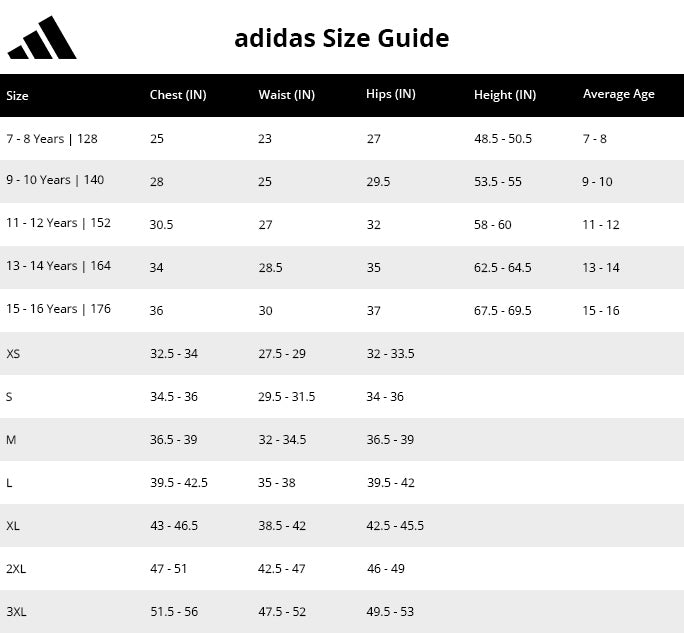This screenshot has width=684, height=633.
Task: Click the XS size row label
Action: click(13, 353)
